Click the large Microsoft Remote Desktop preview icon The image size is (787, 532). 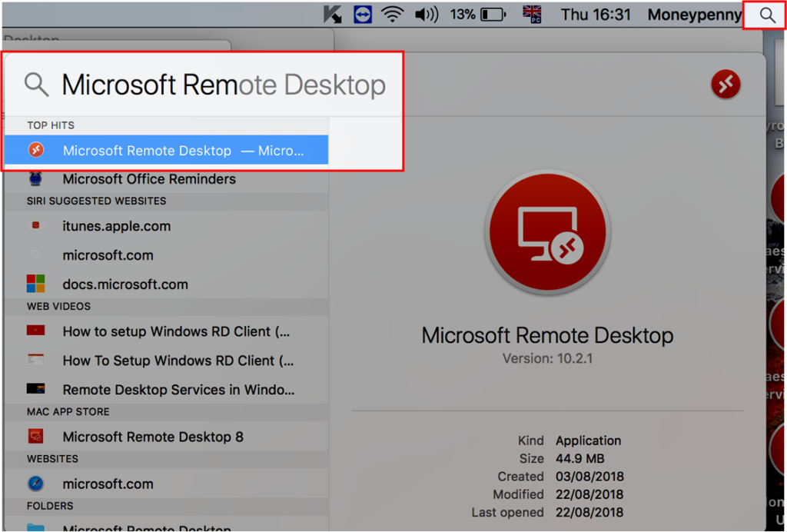pos(547,233)
